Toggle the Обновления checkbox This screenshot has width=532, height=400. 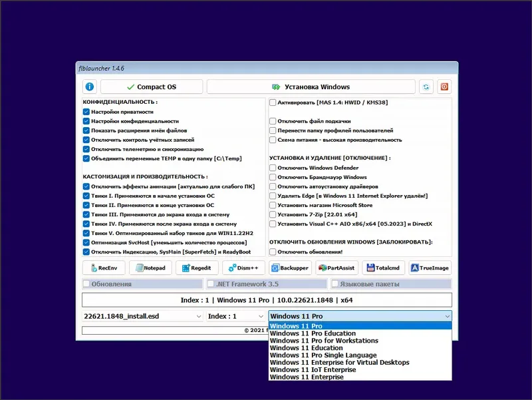pos(86,284)
